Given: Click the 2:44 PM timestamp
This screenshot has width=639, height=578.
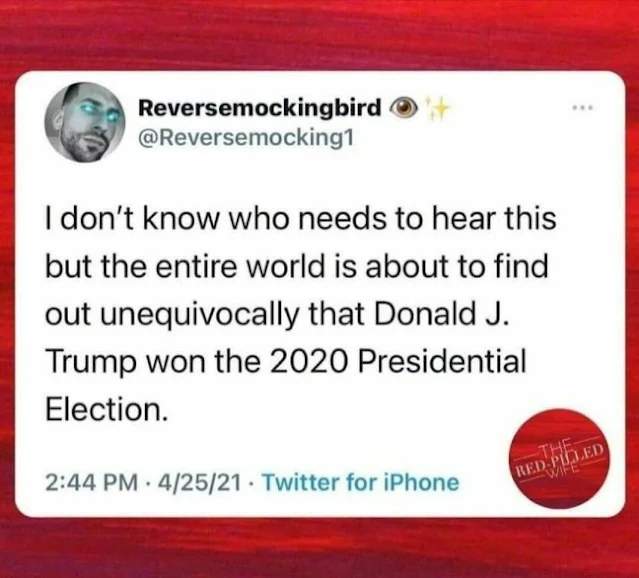Looking at the screenshot, I should click(x=91, y=483).
